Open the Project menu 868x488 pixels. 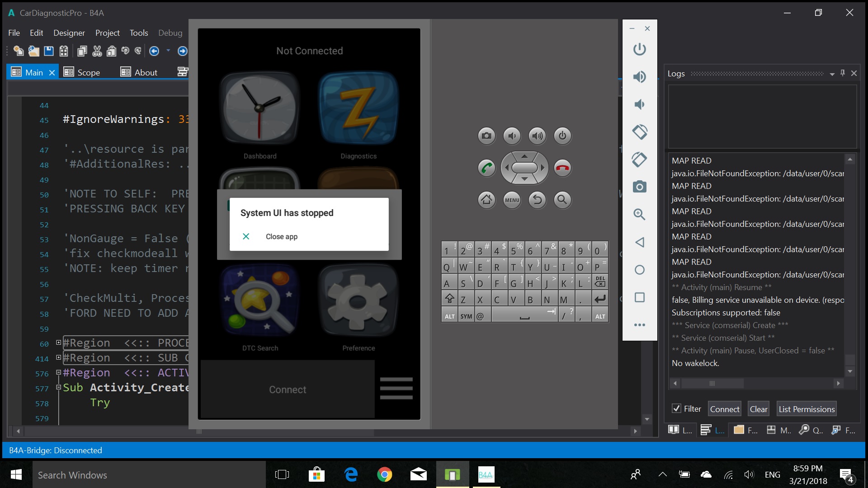[x=107, y=33]
